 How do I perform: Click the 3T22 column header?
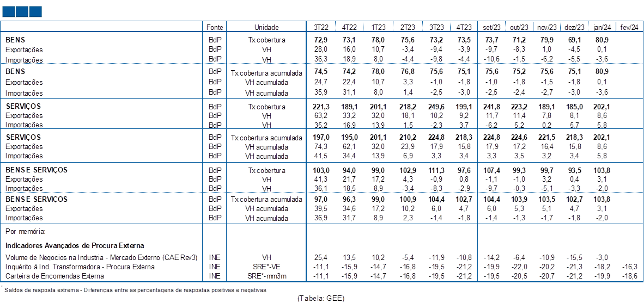pyautogui.click(x=320, y=27)
